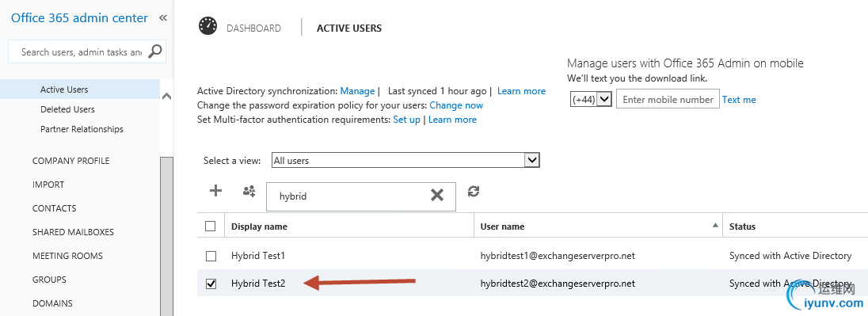Open Active Users in the sidebar
The width and height of the screenshot is (868, 316).
pyautogui.click(x=64, y=89)
